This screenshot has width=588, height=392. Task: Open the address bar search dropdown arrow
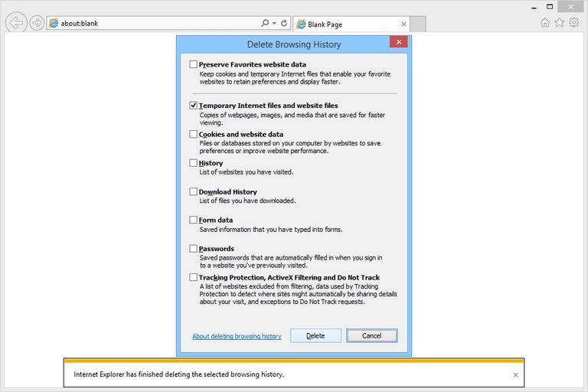click(x=275, y=23)
